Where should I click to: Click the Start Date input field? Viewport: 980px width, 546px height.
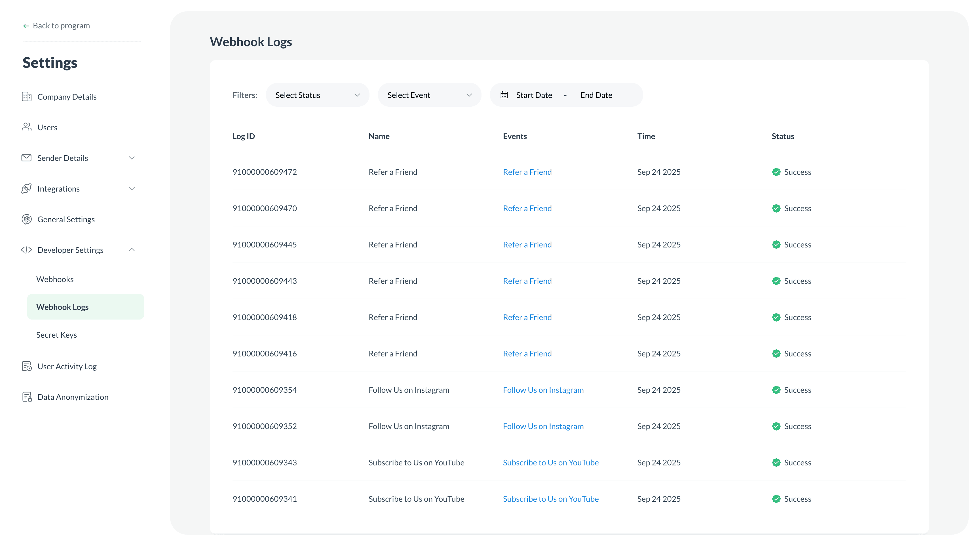tap(534, 95)
